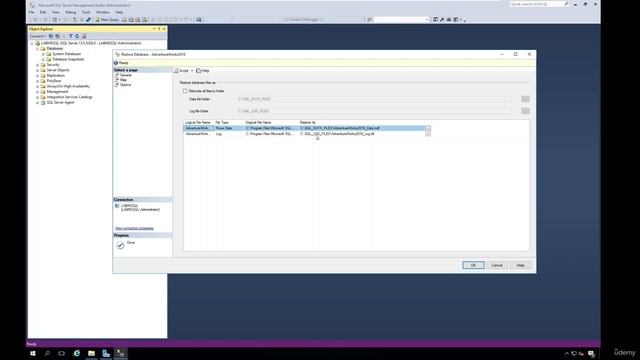Select the Files page in Restore dialog
The image size is (640, 360).
tap(123, 80)
